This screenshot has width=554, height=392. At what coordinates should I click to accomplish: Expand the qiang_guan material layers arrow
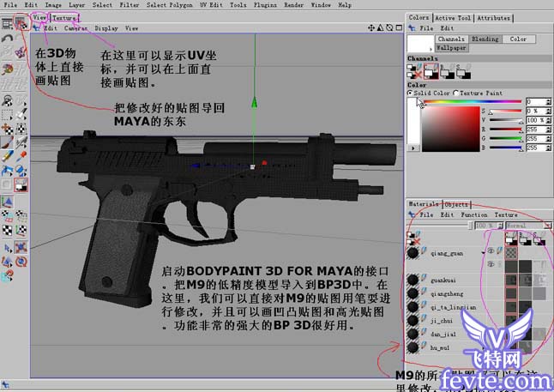coord(484,253)
